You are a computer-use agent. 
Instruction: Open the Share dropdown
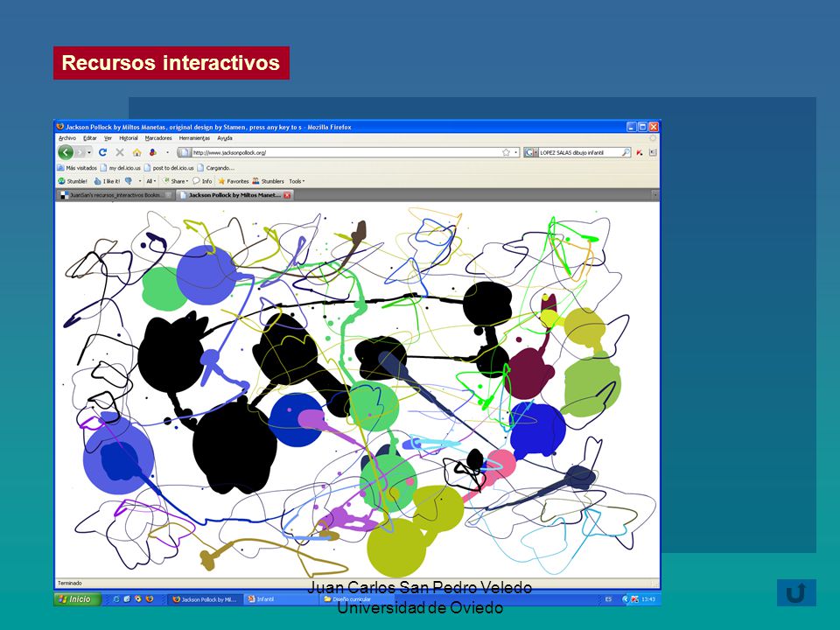pos(176,181)
